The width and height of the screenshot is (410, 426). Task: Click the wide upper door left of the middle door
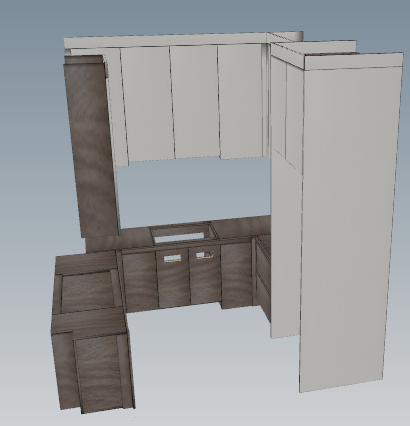[x=147, y=104]
